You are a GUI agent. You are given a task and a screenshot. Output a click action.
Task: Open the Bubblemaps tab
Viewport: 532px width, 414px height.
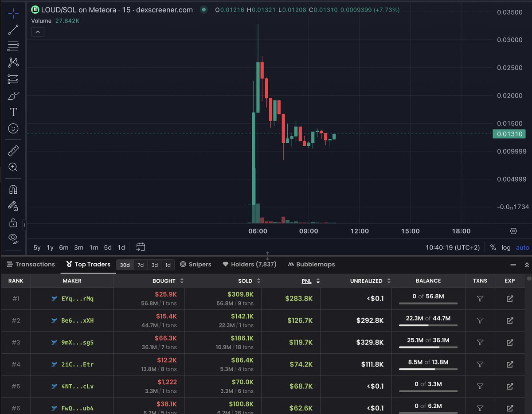311,264
